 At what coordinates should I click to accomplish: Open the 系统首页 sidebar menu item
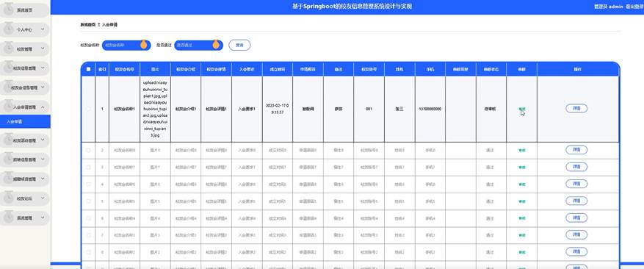[x=25, y=10]
